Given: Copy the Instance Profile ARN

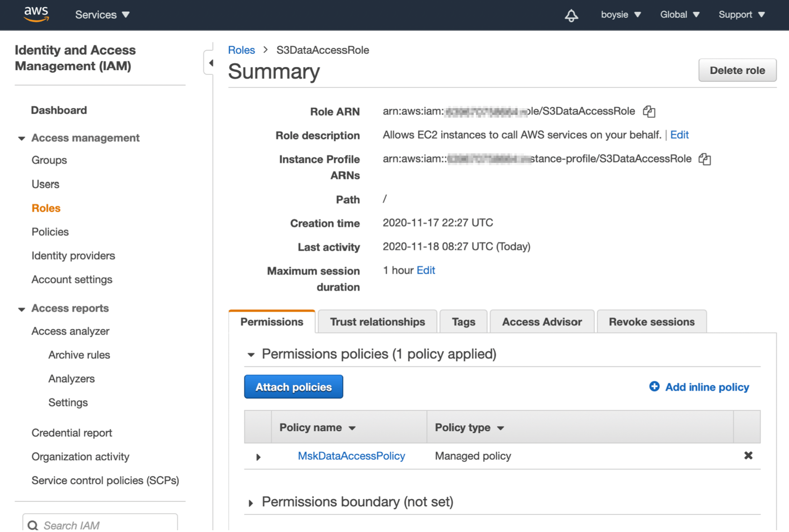Looking at the screenshot, I should point(705,159).
